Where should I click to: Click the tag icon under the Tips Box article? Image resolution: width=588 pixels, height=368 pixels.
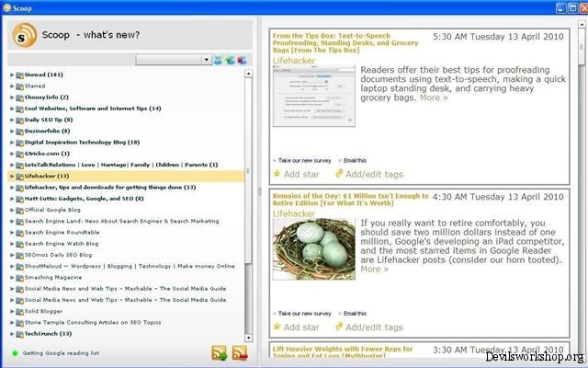pos(339,173)
